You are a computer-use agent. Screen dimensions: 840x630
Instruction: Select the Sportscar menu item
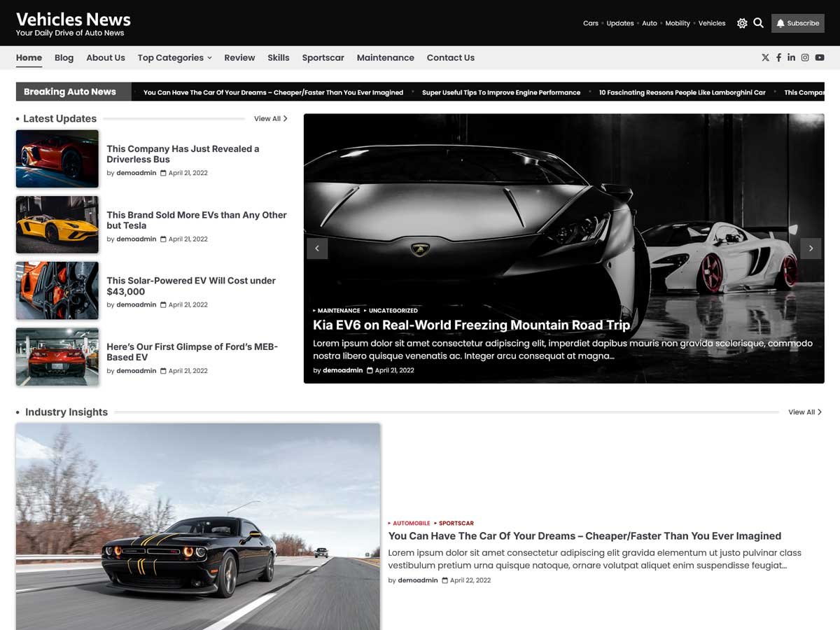[323, 57]
